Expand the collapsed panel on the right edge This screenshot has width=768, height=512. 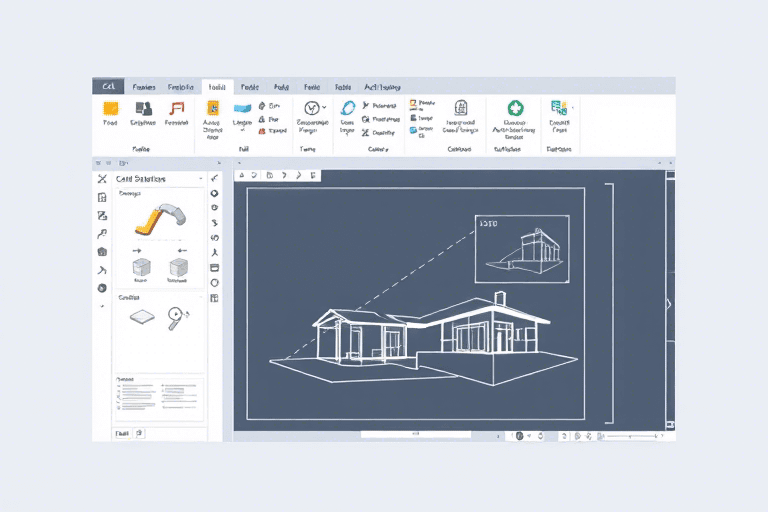669,304
